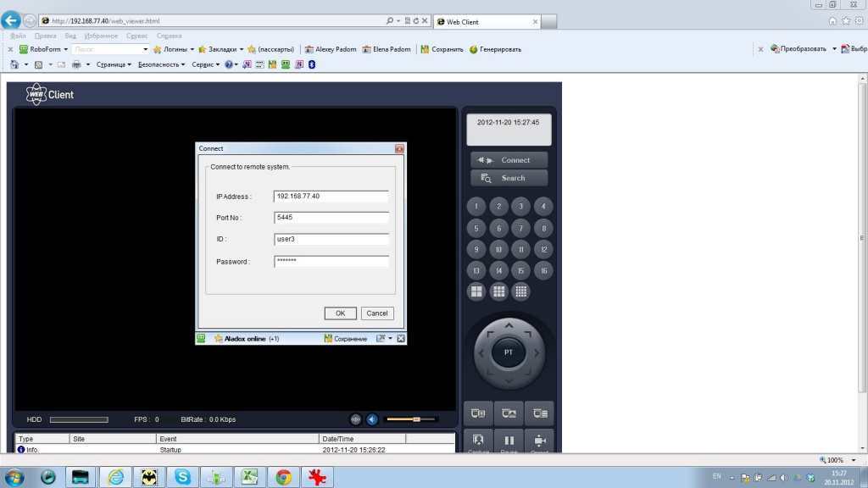Click Cancel in Connect dialog
This screenshot has height=488, width=868.
(x=377, y=313)
